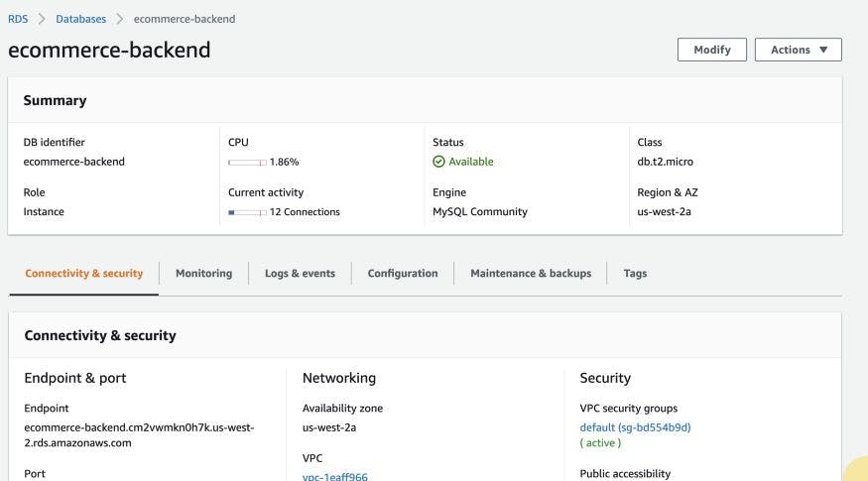Screen dimensions: 868x481
Task: Click the Modify button
Action: pos(711,50)
